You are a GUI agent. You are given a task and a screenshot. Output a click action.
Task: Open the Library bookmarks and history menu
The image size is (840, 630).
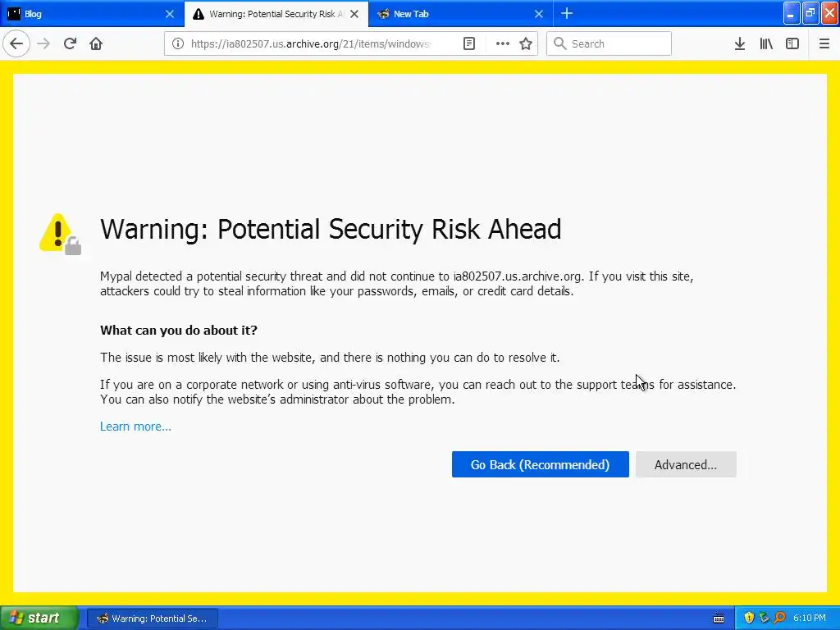tap(766, 43)
